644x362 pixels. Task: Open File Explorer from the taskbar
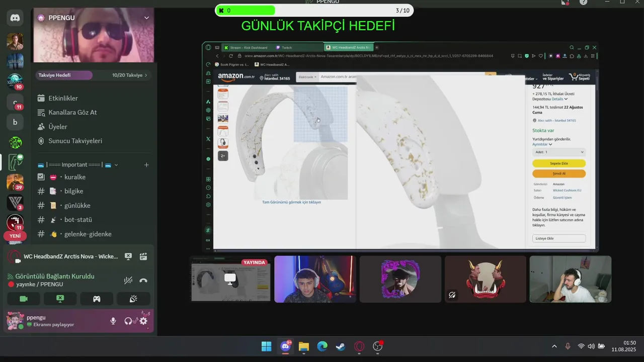[303, 346]
